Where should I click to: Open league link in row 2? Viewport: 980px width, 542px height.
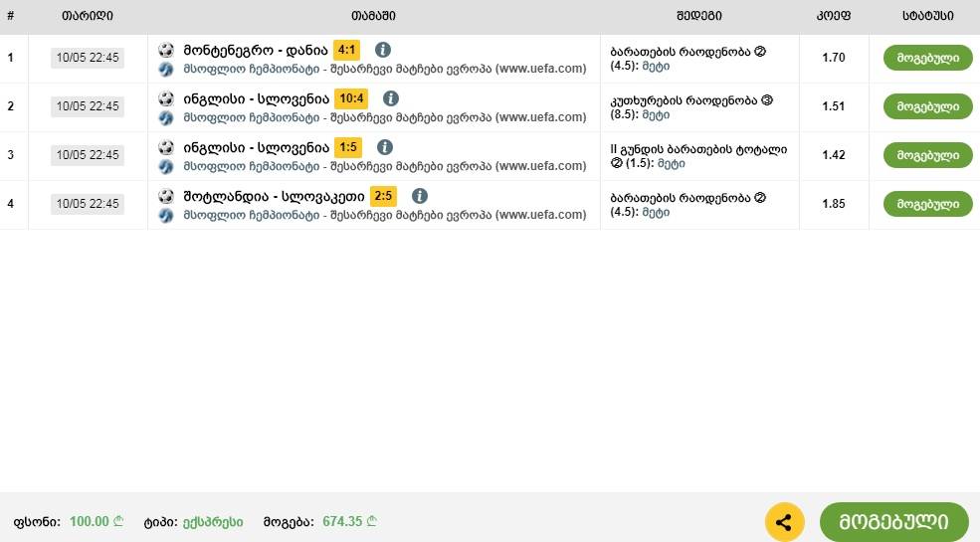[384, 117]
